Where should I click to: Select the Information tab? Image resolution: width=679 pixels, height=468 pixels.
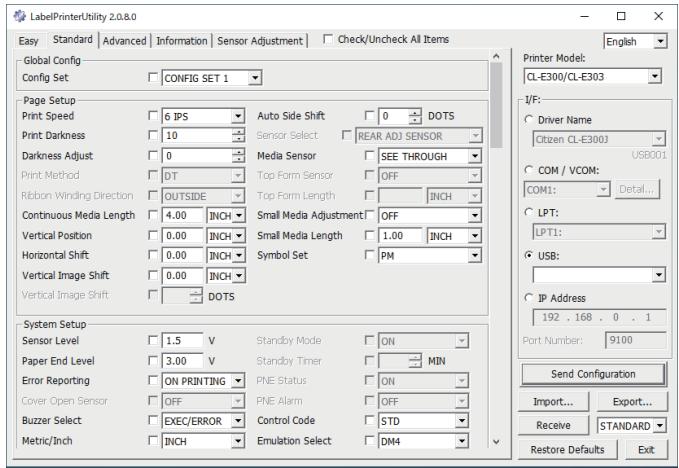coord(182,41)
